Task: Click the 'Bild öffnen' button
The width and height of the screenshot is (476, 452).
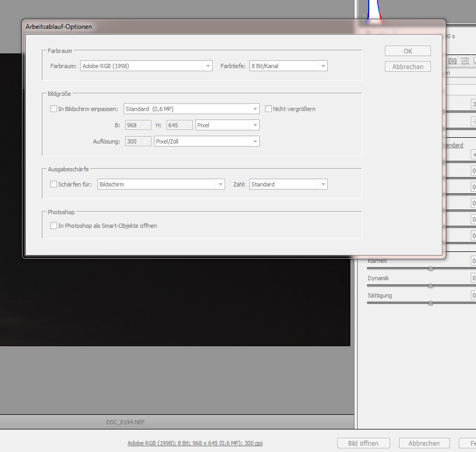Action: coord(363,443)
